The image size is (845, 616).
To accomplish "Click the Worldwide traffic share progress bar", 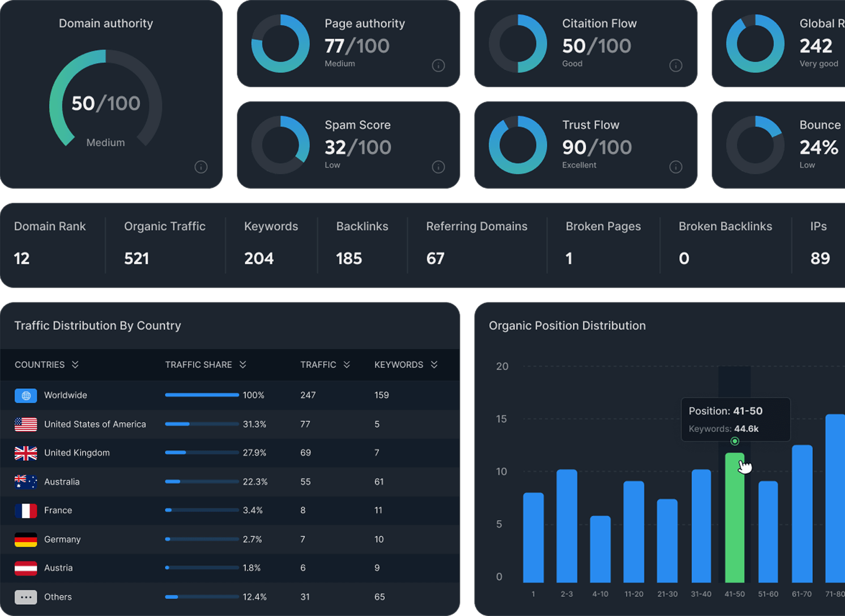I will tap(202, 395).
